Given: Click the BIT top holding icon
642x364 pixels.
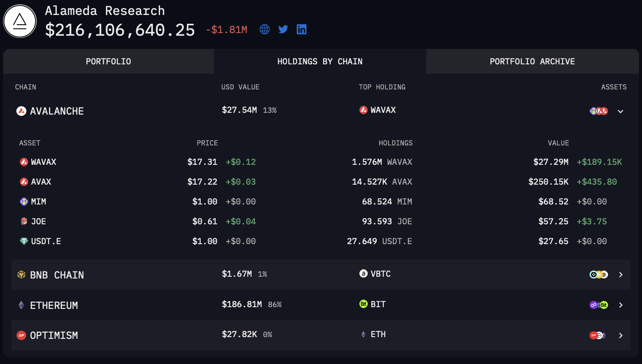Looking at the screenshot, I should [x=363, y=304].
